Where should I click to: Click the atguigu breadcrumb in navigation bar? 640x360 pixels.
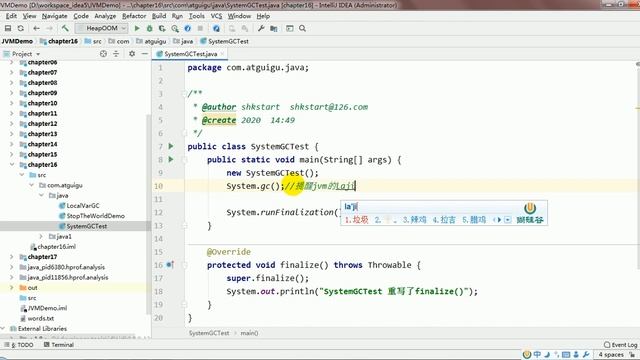pyautogui.click(x=151, y=41)
